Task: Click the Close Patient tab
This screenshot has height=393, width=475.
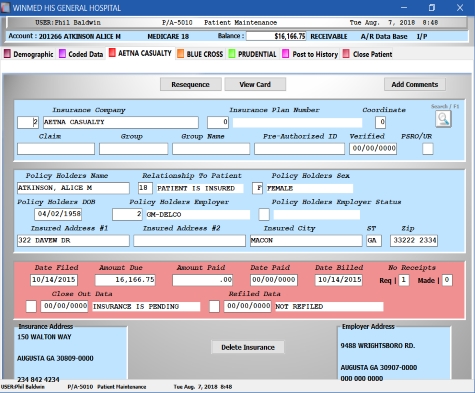Action: [x=368, y=54]
